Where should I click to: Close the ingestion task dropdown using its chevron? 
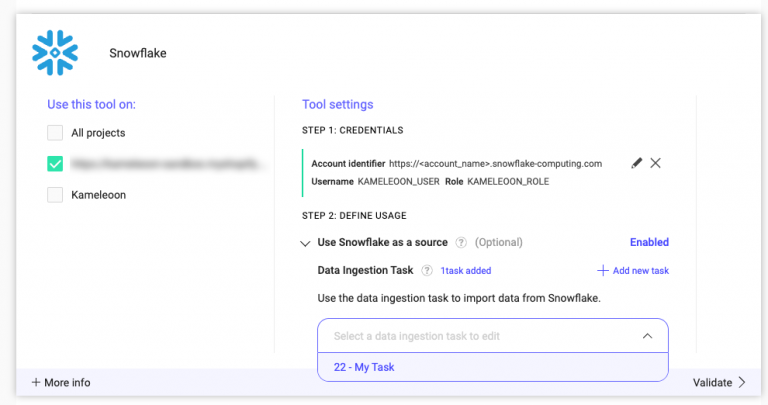tap(647, 336)
